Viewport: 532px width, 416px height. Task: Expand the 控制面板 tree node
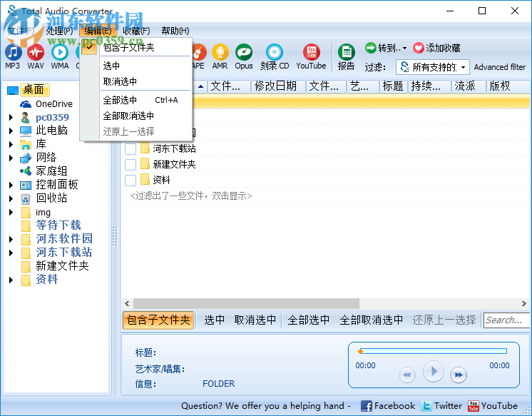coord(11,185)
